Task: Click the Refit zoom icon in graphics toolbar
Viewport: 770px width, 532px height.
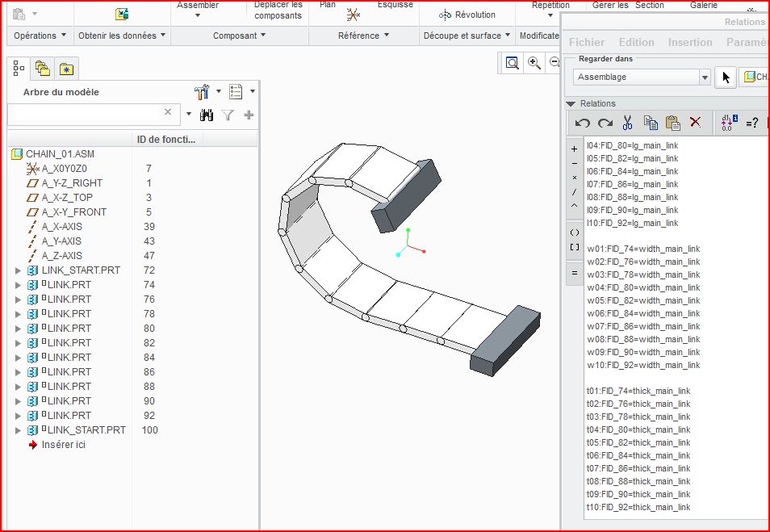Action: (x=513, y=63)
